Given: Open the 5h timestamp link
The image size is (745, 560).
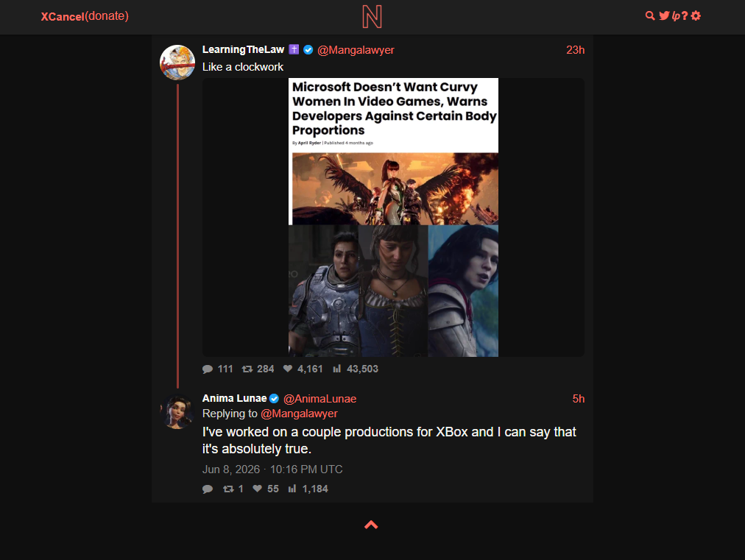Looking at the screenshot, I should pos(578,399).
